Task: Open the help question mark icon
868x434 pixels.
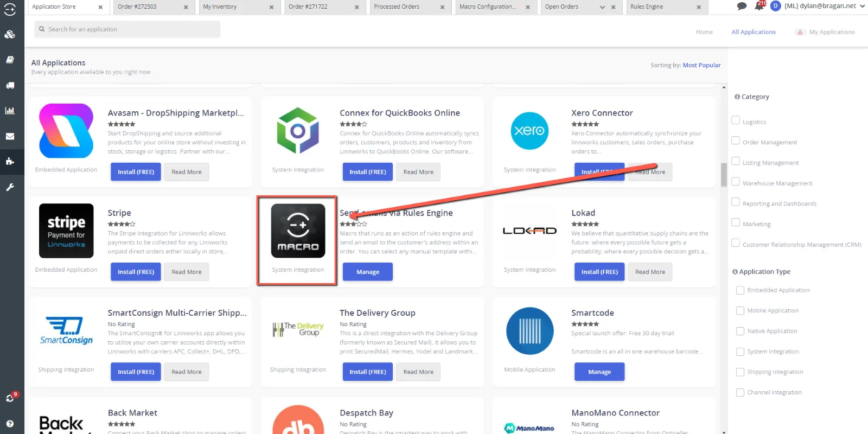Action: pyautogui.click(x=10, y=424)
